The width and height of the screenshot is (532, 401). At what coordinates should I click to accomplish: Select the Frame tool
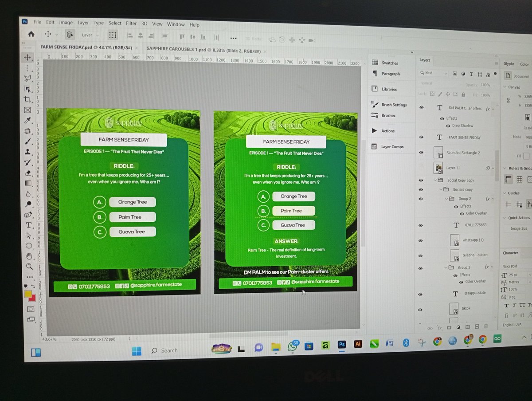(x=27, y=110)
